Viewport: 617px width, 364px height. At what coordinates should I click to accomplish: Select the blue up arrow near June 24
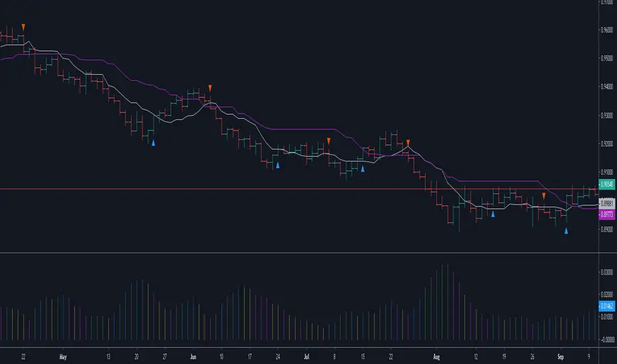tap(278, 165)
